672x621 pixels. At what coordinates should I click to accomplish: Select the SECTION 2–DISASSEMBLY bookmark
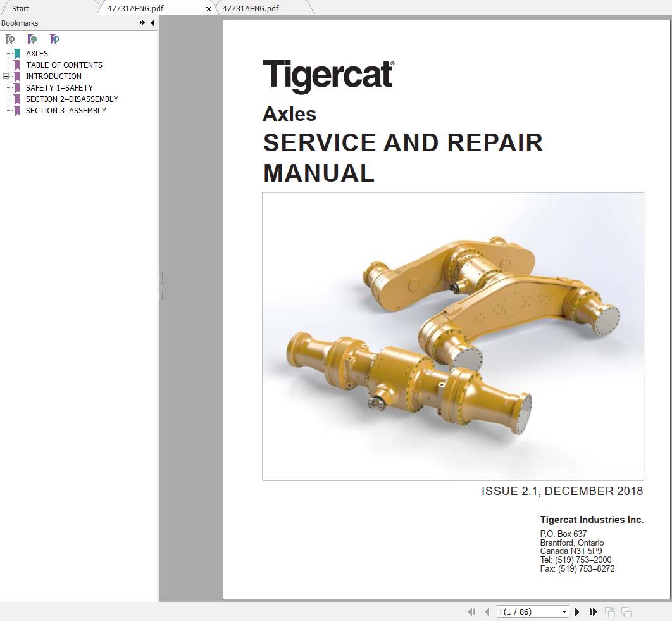(x=72, y=99)
